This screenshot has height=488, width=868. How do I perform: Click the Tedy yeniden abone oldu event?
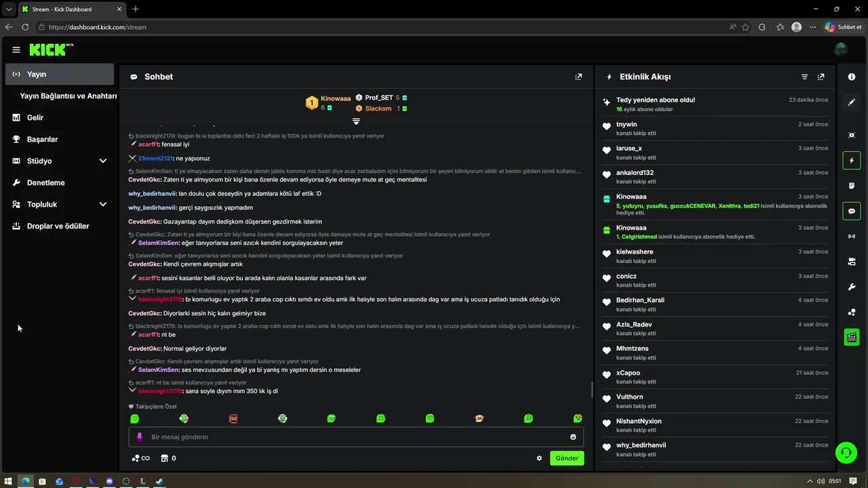[715, 104]
